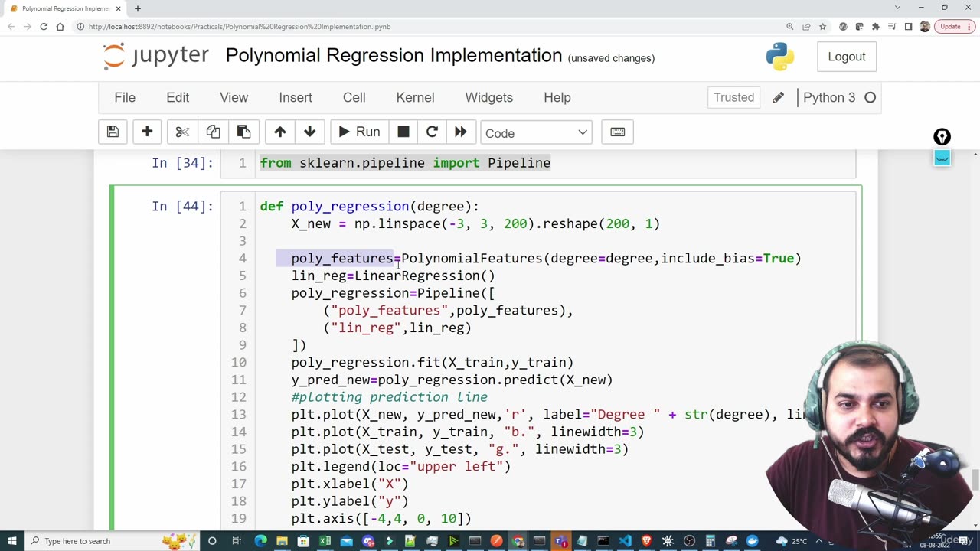
Task: Click the pencil edit mode icon
Action: click(778, 97)
